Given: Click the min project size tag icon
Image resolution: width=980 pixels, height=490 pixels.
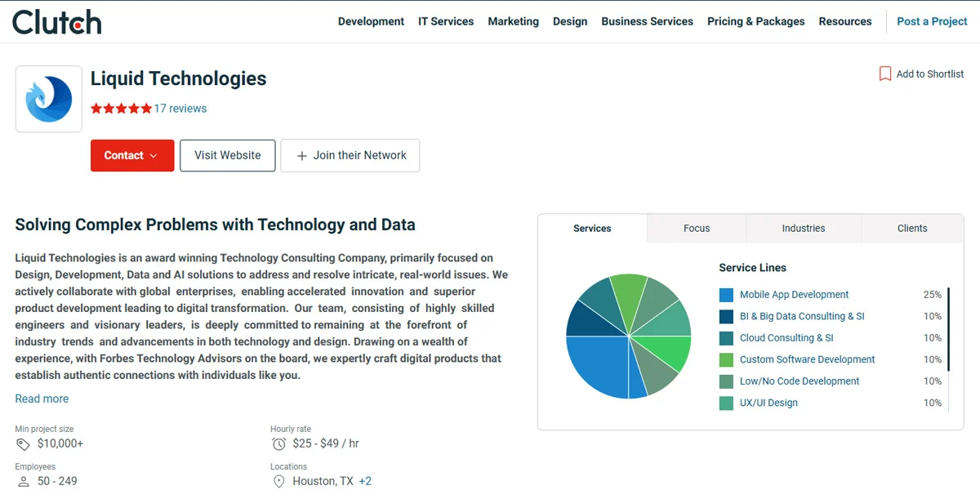Looking at the screenshot, I should click(x=24, y=444).
